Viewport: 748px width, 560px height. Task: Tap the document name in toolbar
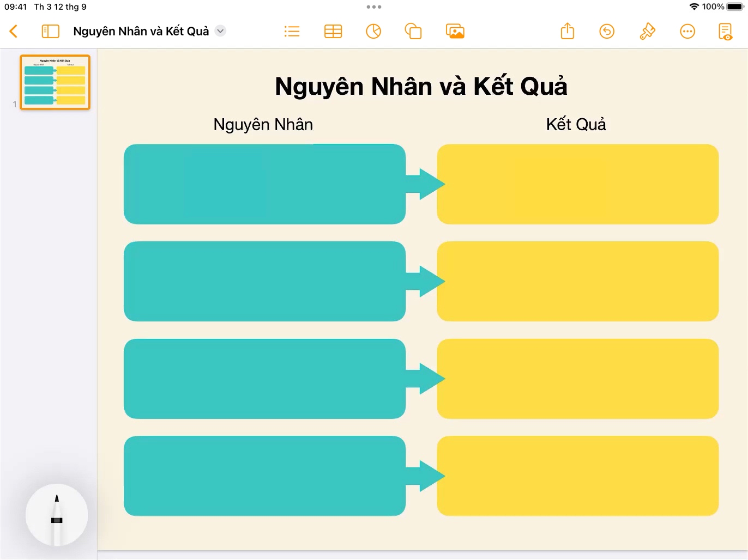(x=141, y=31)
